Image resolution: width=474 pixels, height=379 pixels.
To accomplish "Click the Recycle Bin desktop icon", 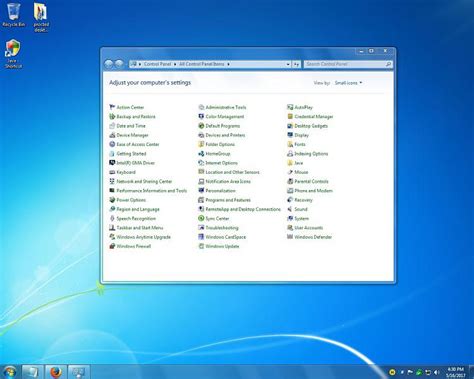I will pos(13,15).
